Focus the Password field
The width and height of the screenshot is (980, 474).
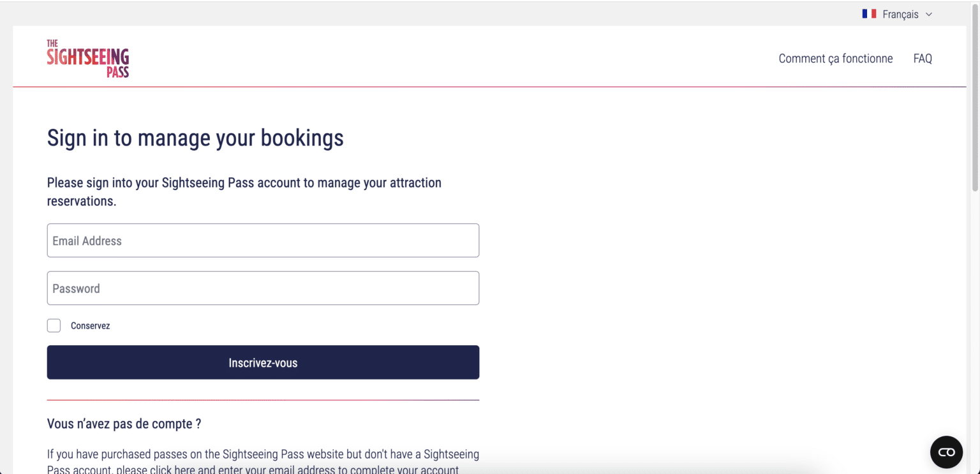coord(263,288)
